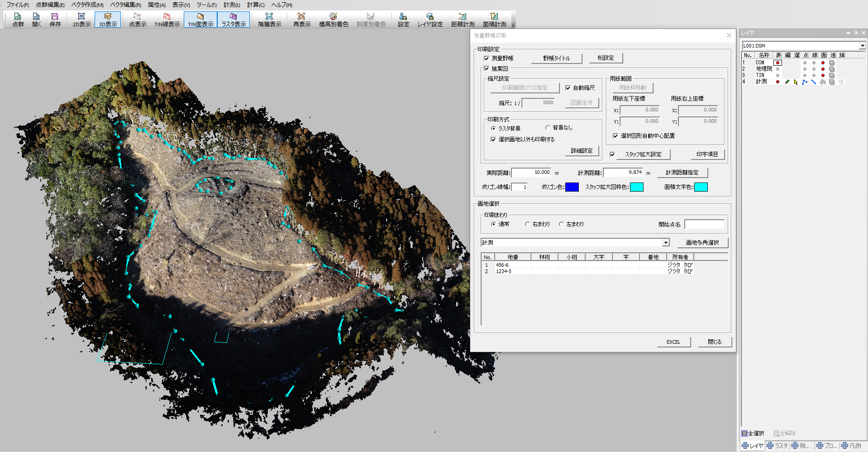
Task: Click the flag label icon in 計測 row
Action: point(841,82)
